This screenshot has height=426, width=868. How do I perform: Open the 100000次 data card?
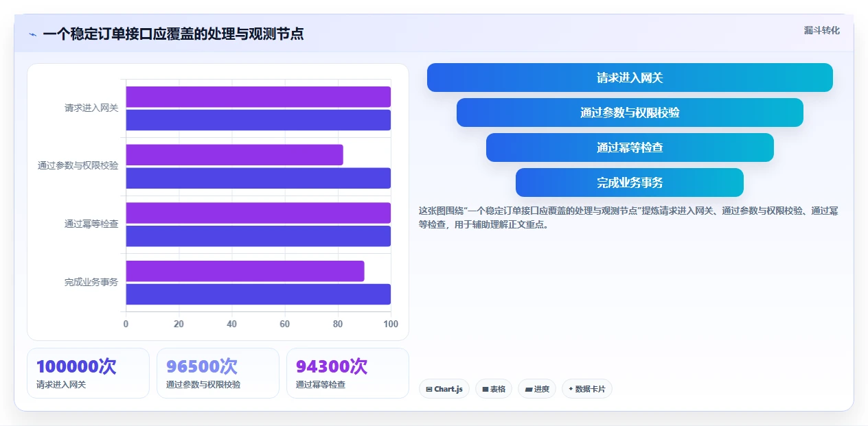(x=88, y=373)
